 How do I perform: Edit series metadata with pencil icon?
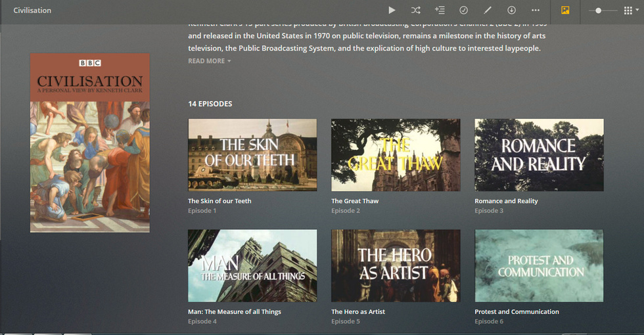(x=488, y=11)
